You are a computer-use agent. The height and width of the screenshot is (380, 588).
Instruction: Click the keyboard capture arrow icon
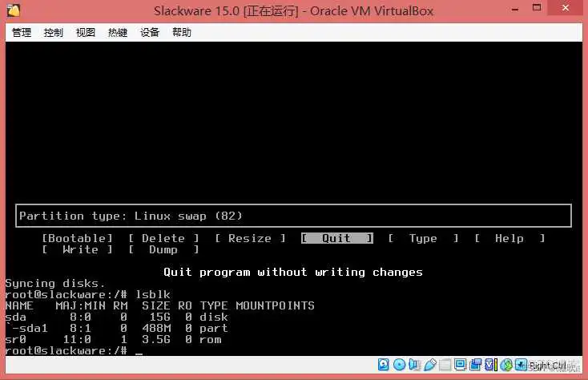tap(521, 364)
